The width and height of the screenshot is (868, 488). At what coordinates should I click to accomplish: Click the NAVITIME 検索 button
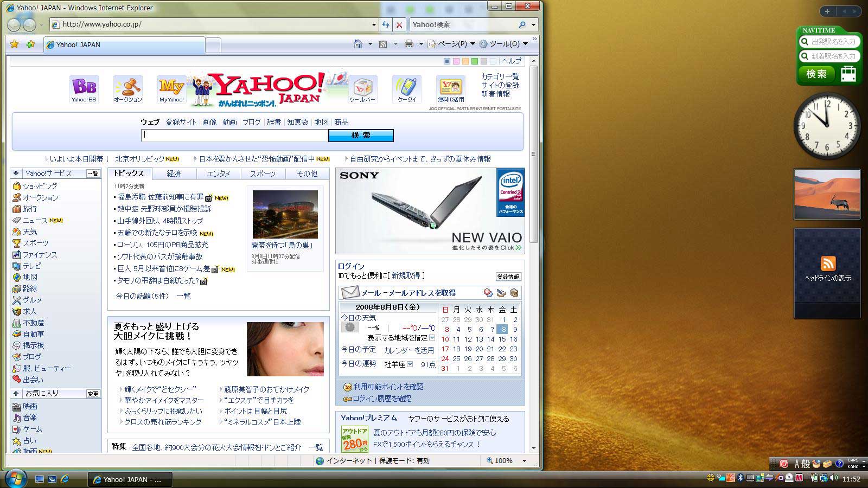point(816,74)
